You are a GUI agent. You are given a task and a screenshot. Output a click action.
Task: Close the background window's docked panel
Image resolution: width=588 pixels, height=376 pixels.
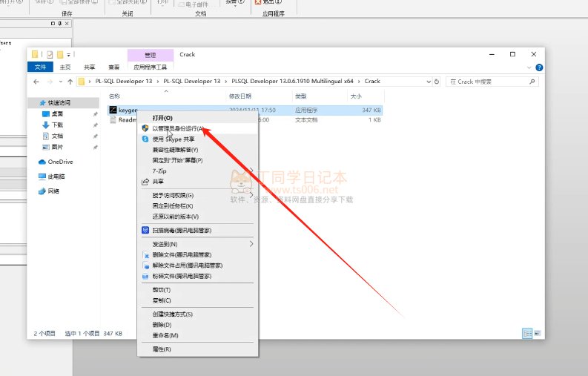point(67,23)
